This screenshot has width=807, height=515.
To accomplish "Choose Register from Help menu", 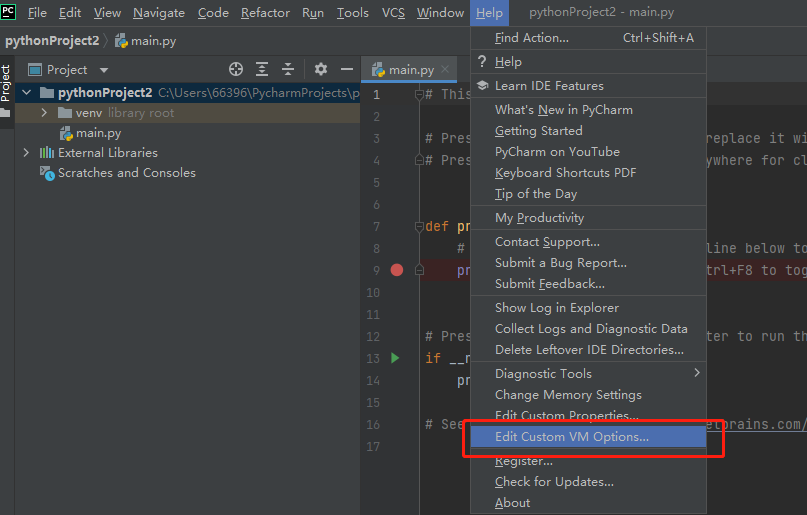I will [588, 461].
